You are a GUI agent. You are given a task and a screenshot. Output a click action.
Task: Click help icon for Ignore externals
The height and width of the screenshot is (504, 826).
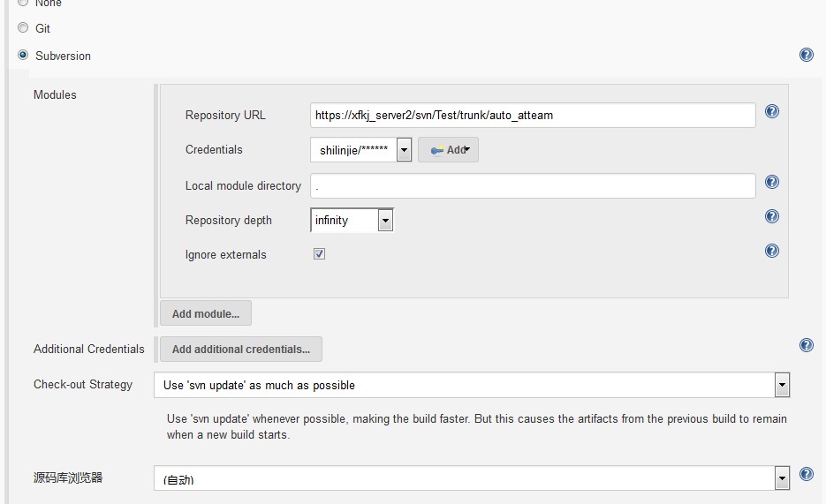coord(771,251)
